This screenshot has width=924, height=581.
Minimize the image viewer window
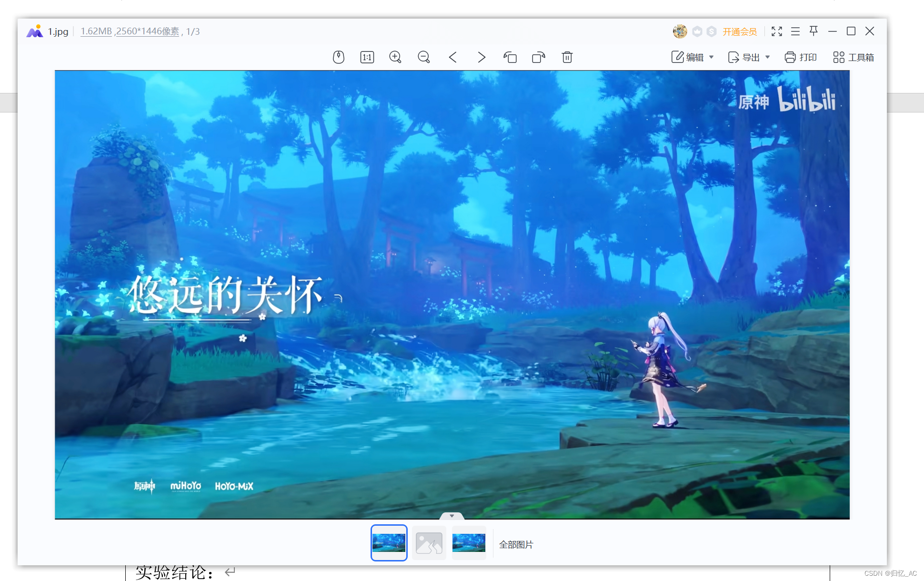click(833, 31)
